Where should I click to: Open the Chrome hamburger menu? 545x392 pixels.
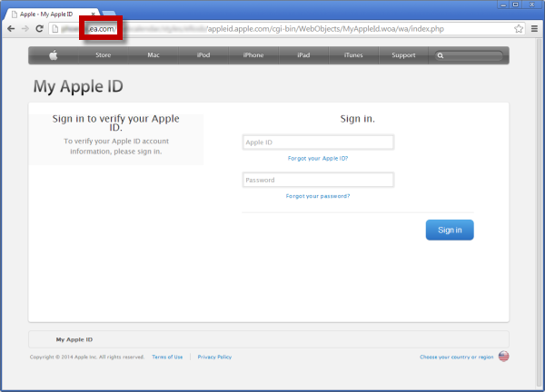(535, 29)
